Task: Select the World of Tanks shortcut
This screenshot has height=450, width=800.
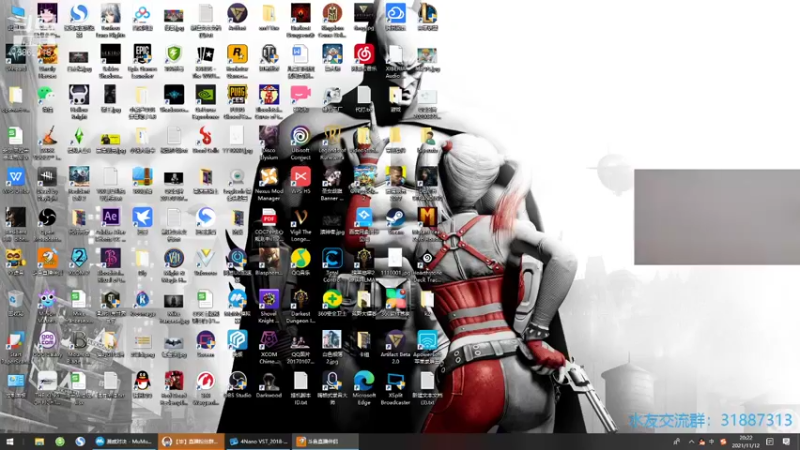Action: (x=269, y=54)
